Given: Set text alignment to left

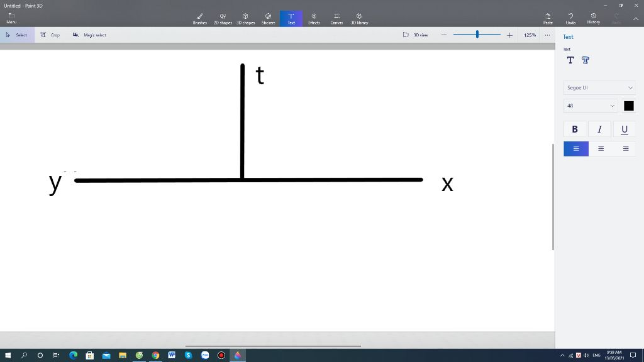Looking at the screenshot, I should [x=576, y=148].
